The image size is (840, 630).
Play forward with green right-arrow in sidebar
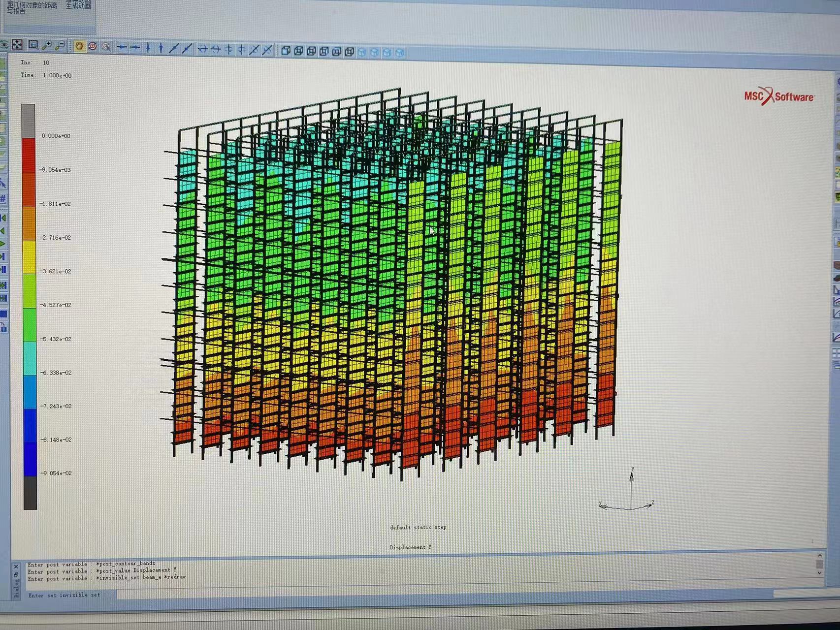[3, 244]
